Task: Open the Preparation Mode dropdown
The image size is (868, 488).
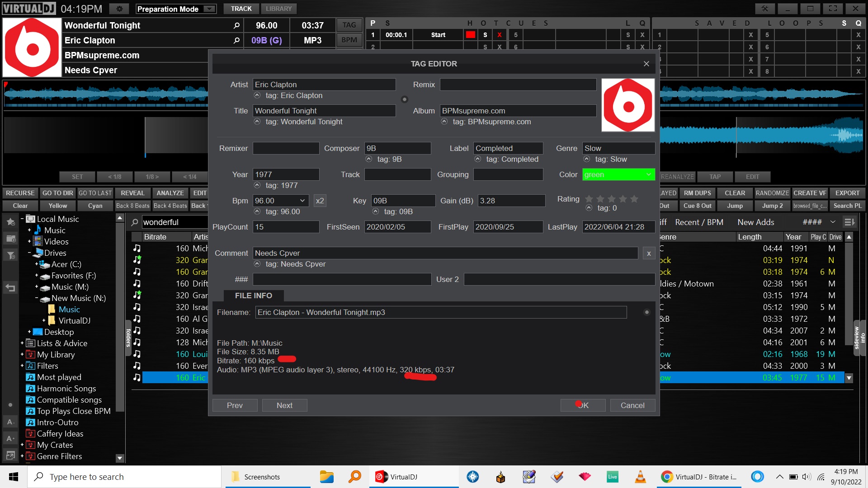Action: [176, 9]
